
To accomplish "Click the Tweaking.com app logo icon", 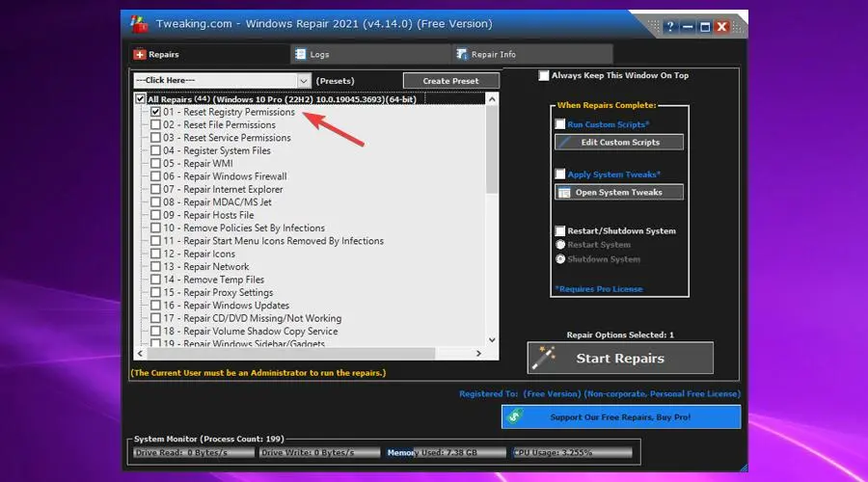I will point(139,24).
